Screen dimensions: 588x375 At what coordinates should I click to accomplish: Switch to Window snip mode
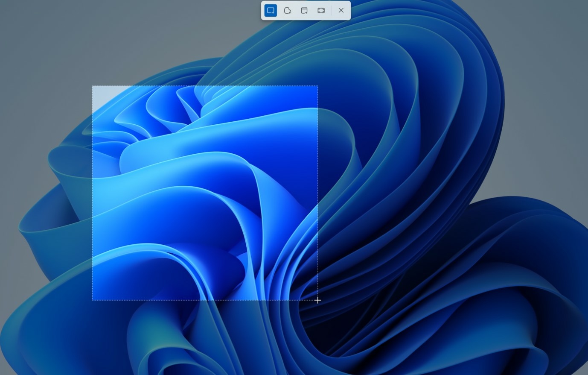coord(304,10)
